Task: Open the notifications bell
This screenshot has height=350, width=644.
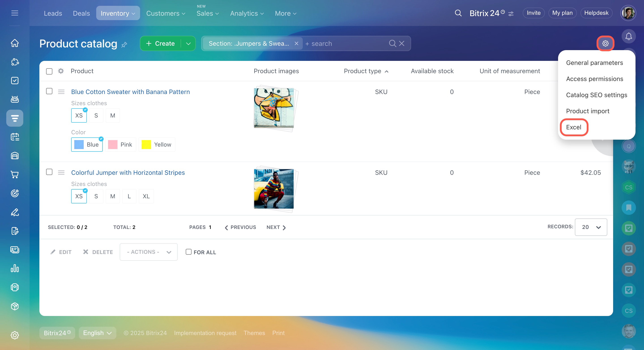Action: tap(629, 36)
